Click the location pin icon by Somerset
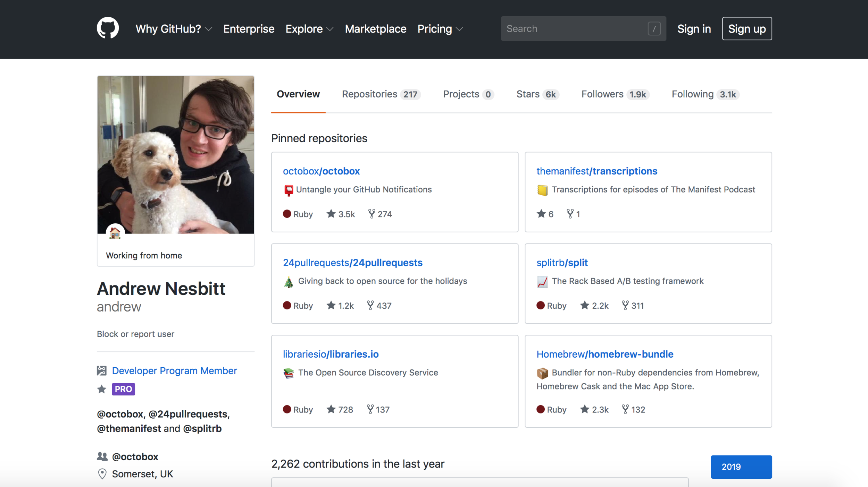 pos(102,474)
